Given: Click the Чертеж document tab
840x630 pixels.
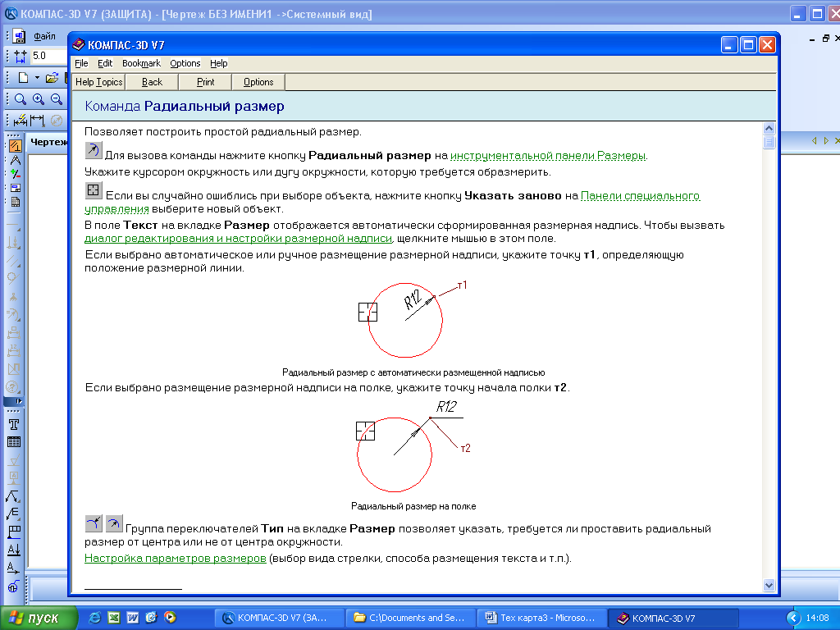Looking at the screenshot, I should coord(48,142).
